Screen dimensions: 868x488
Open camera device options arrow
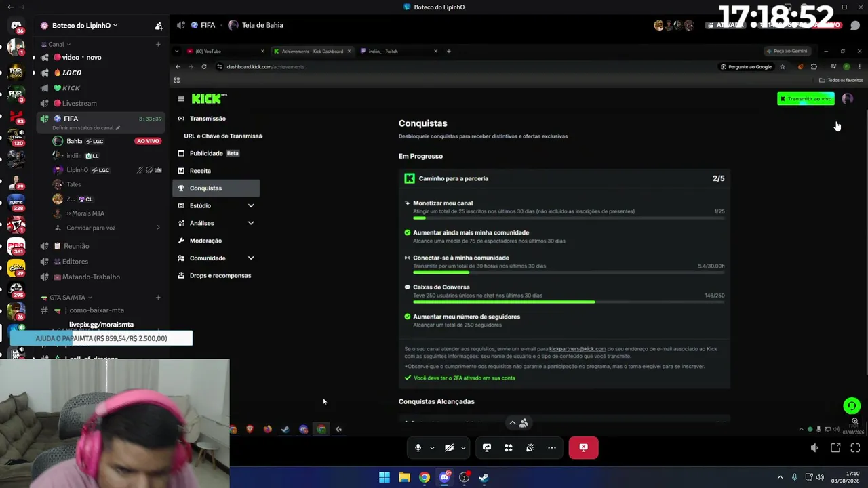(x=463, y=448)
